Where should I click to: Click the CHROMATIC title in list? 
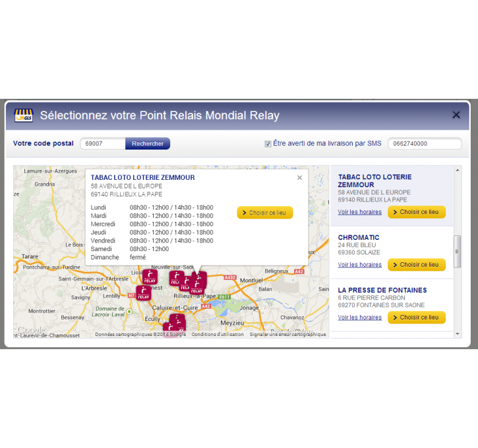(x=359, y=238)
